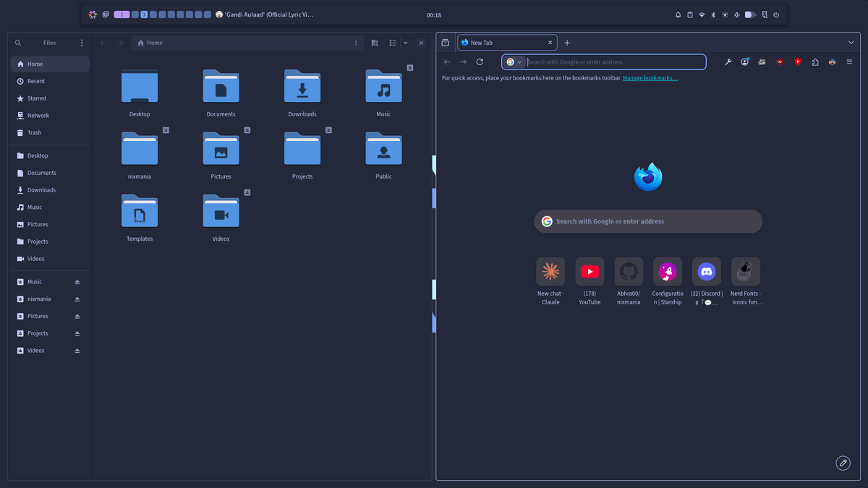Screen dimensions: 868x488
Task: Select the Music folder icon in the grid
Action: tap(383, 86)
